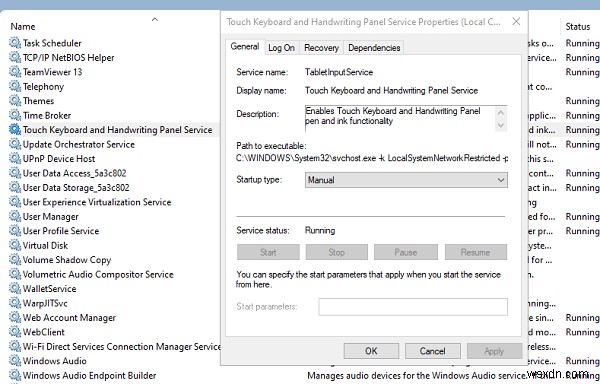
Task: Select the Update Orchestrator Service row
Action: (x=79, y=144)
